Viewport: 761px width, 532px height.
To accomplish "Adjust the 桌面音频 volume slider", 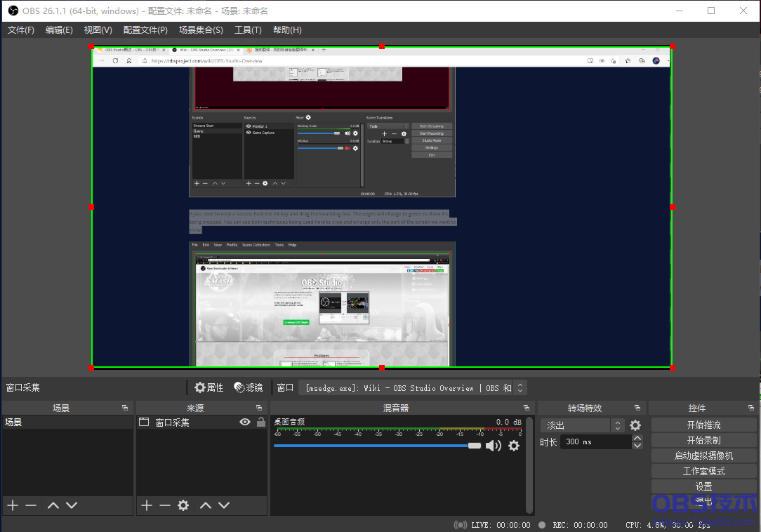I will point(377,446).
